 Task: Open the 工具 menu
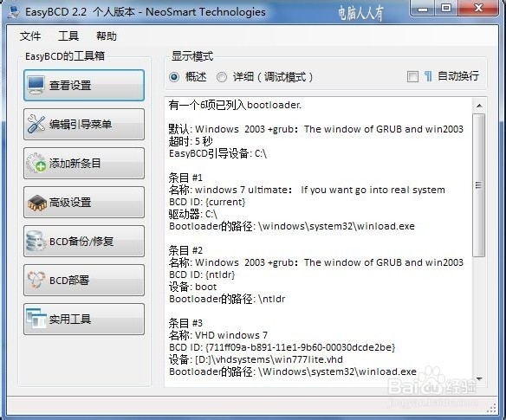(68, 36)
